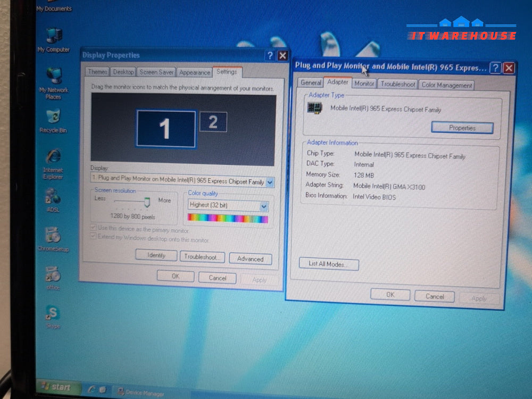This screenshot has height=399, width=532.
Task: Click Cancel in Display Properties
Action: pos(218,278)
